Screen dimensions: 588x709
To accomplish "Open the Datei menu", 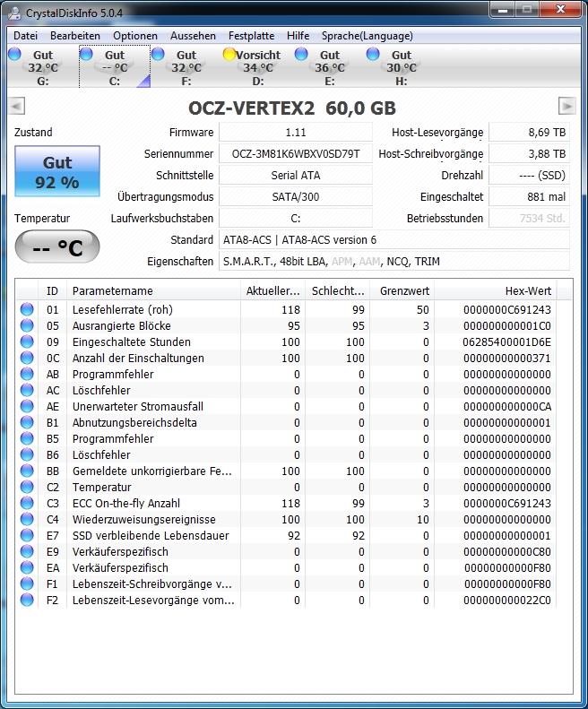I will click(25, 36).
